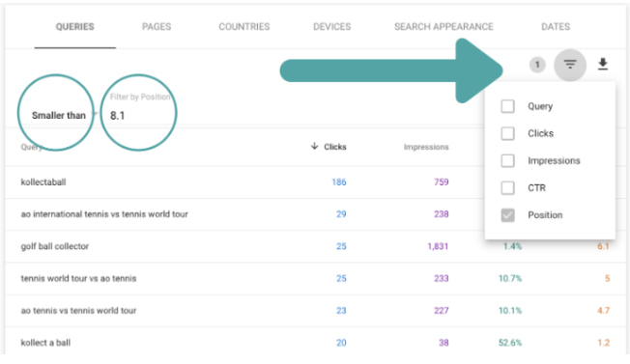The image size is (630, 364).
Task: Click the 4.7 position value
Action: pyautogui.click(x=604, y=311)
